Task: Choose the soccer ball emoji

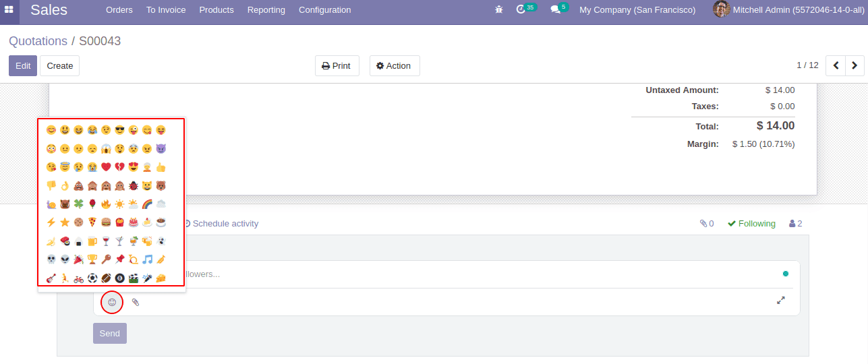Action: click(92, 278)
